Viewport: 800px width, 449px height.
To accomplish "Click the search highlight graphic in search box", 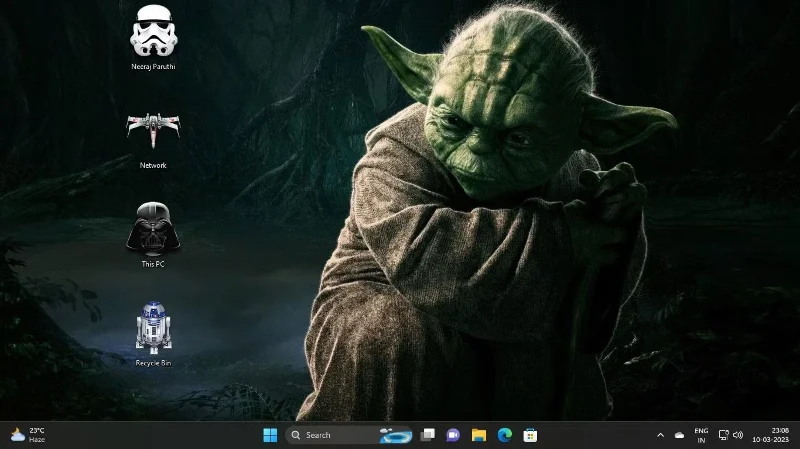I will [x=395, y=435].
